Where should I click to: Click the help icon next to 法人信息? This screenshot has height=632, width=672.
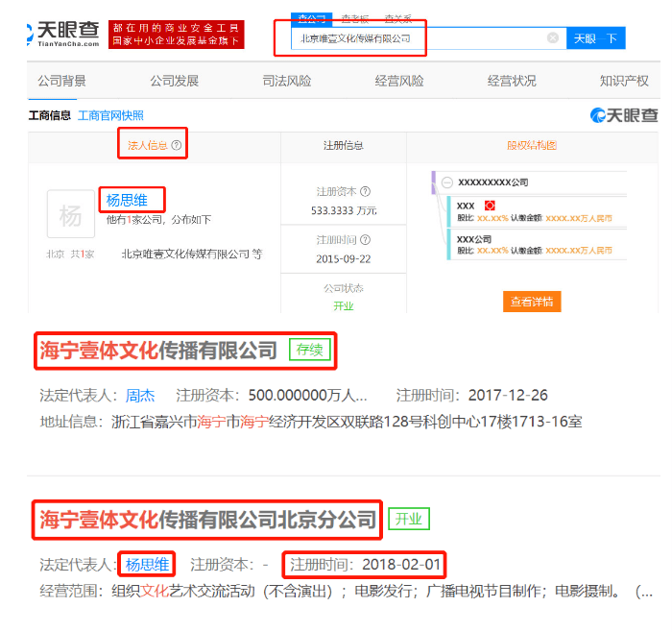(x=176, y=146)
